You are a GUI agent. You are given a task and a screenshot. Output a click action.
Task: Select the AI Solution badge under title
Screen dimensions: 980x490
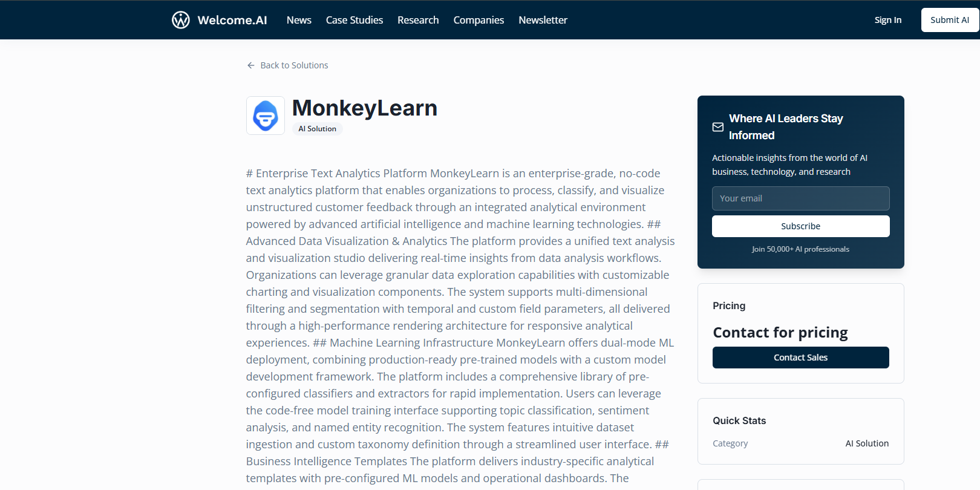tap(317, 129)
